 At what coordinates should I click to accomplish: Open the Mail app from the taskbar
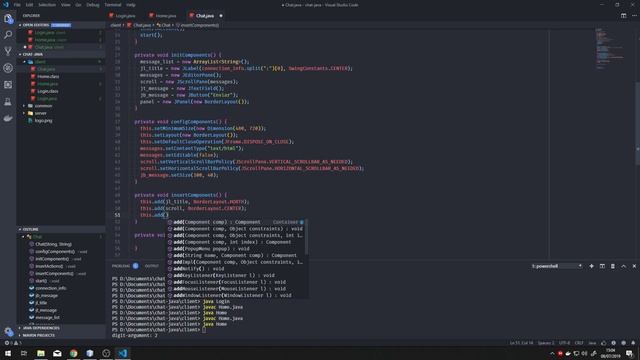pyautogui.click(x=57, y=353)
